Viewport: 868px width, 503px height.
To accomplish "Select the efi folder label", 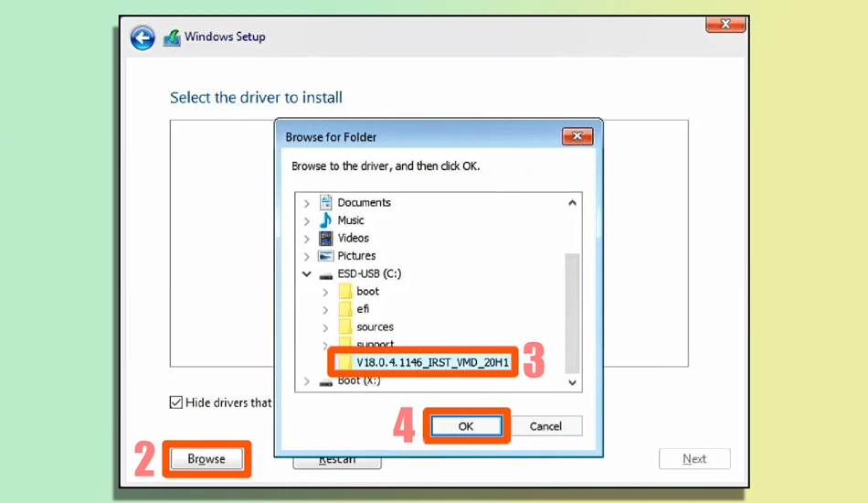I will click(363, 308).
